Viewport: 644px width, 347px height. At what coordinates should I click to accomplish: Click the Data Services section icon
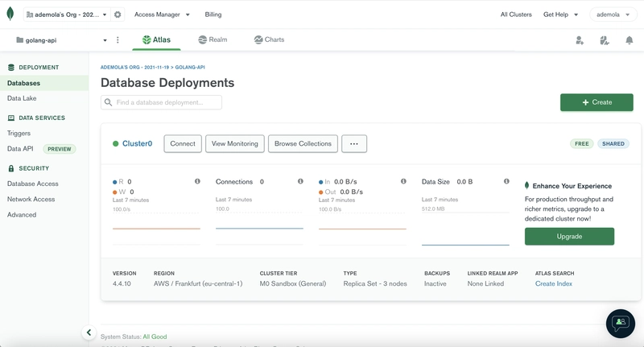pyautogui.click(x=11, y=118)
